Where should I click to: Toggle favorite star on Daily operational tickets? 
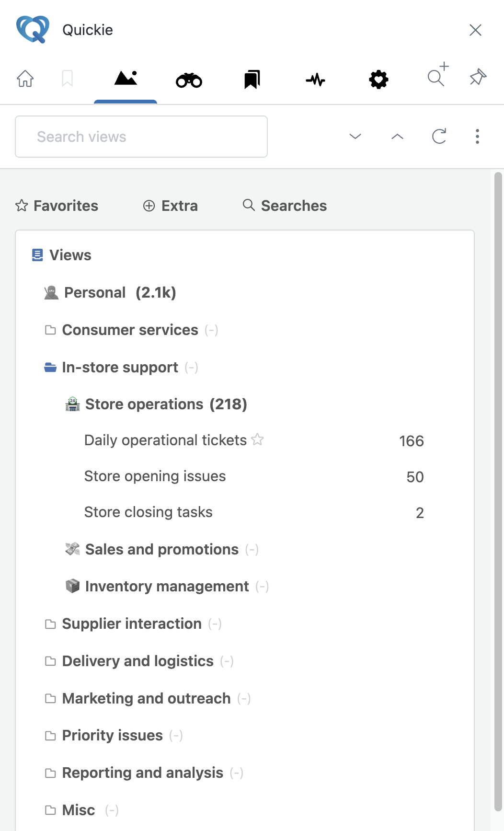257,439
